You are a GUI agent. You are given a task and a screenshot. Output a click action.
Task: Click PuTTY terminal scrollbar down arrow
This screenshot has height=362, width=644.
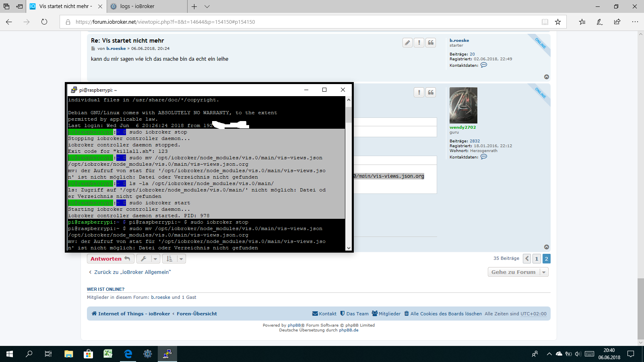pos(349,248)
